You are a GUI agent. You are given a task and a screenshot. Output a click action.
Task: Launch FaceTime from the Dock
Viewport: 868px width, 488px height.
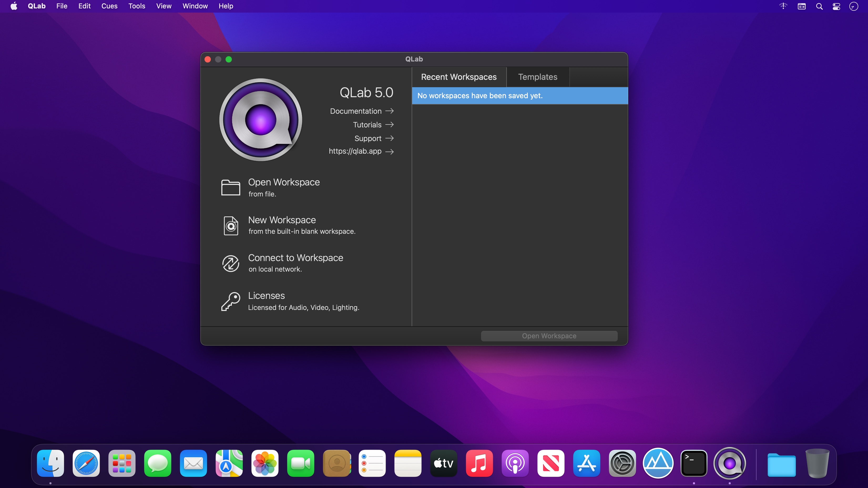tap(300, 463)
